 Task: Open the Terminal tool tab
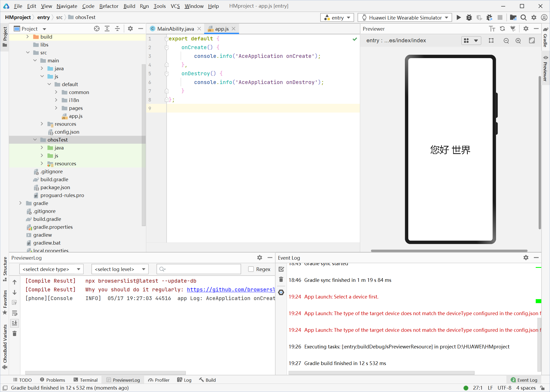pos(86,380)
